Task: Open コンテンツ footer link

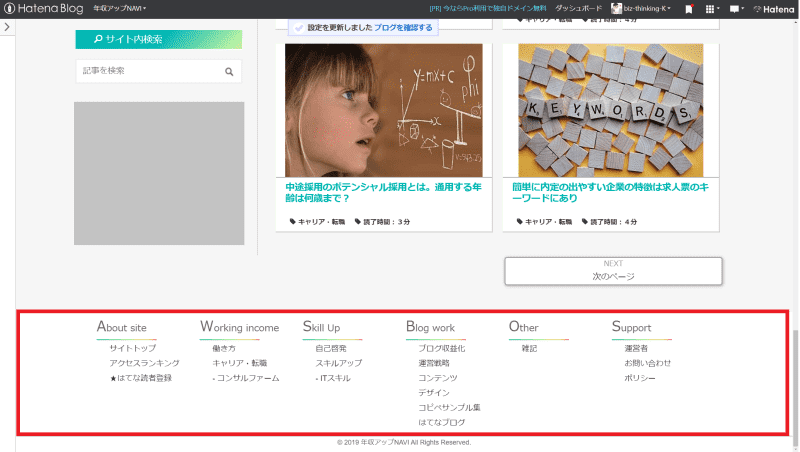Action: click(438, 378)
